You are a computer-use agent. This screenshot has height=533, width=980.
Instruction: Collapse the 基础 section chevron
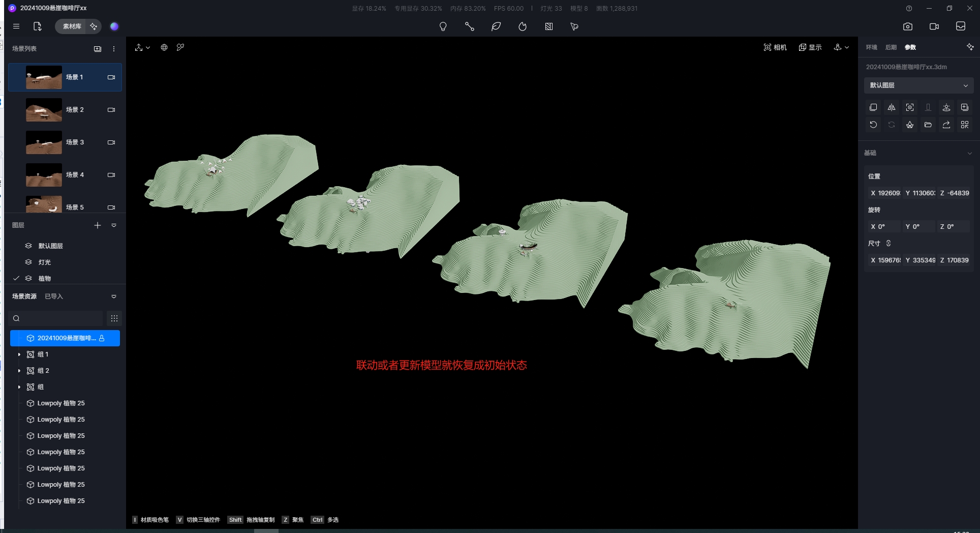(969, 153)
